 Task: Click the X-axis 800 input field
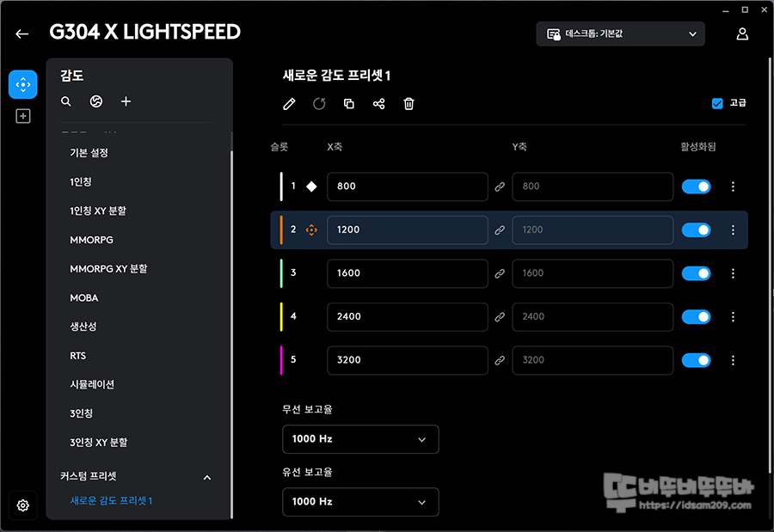coord(408,187)
